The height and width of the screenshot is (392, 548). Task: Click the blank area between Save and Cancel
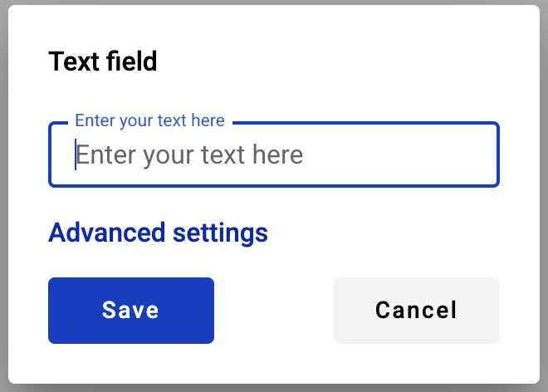click(274, 311)
